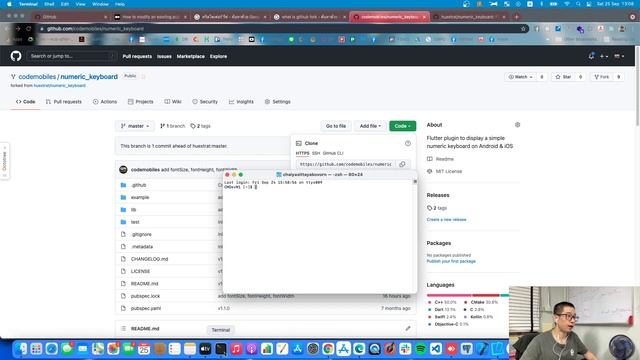Toggle the green Code dropdown

(x=402, y=126)
